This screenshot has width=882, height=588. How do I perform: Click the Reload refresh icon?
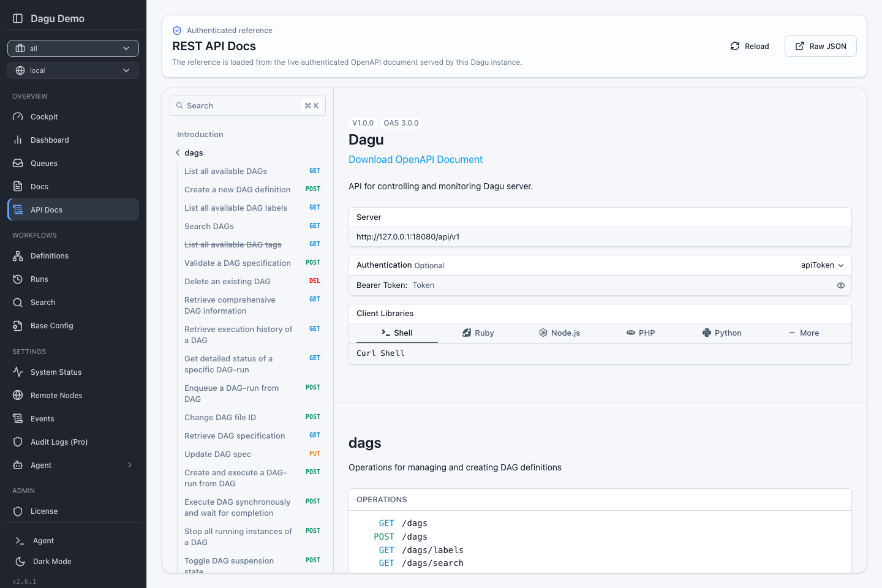(735, 46)
